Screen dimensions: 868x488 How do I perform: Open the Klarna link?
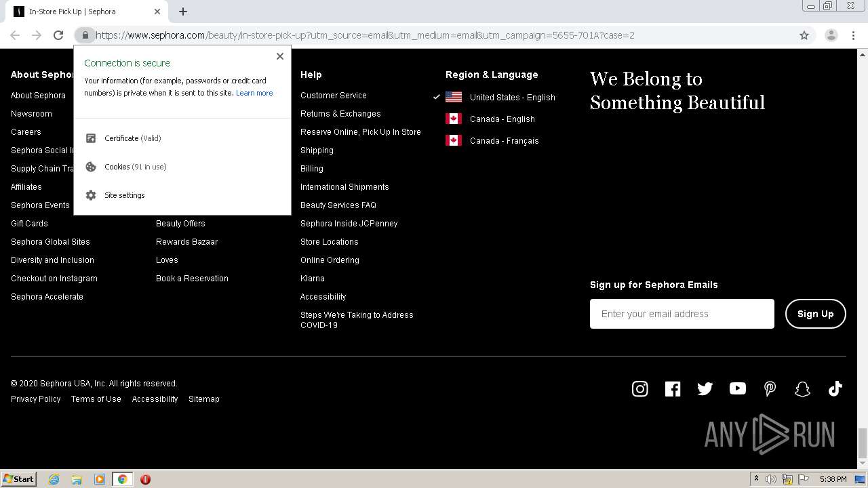point(313,279)
